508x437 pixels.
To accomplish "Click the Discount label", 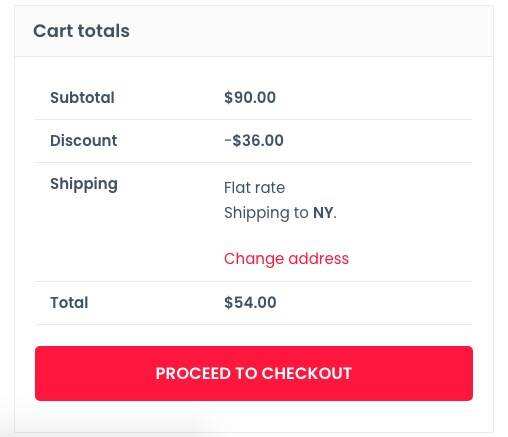I will click(84, 140).
